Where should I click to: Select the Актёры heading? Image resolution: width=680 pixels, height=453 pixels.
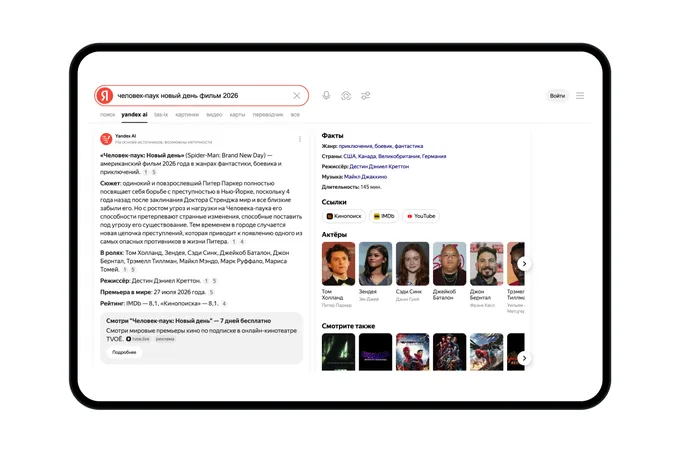334,235
